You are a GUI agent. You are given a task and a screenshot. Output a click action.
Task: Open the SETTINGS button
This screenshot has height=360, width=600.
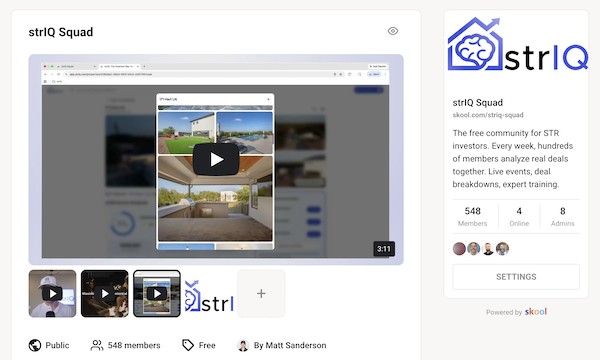pos(516,277)
